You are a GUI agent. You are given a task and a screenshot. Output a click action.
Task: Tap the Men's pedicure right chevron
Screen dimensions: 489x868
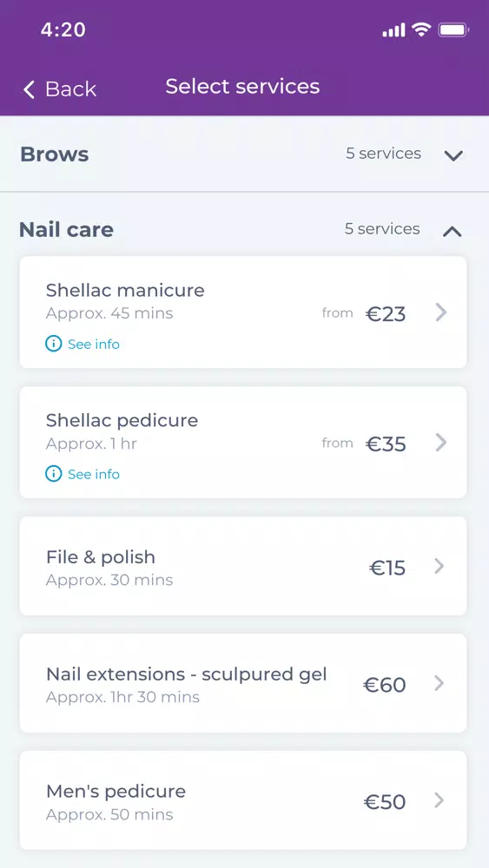439,800
